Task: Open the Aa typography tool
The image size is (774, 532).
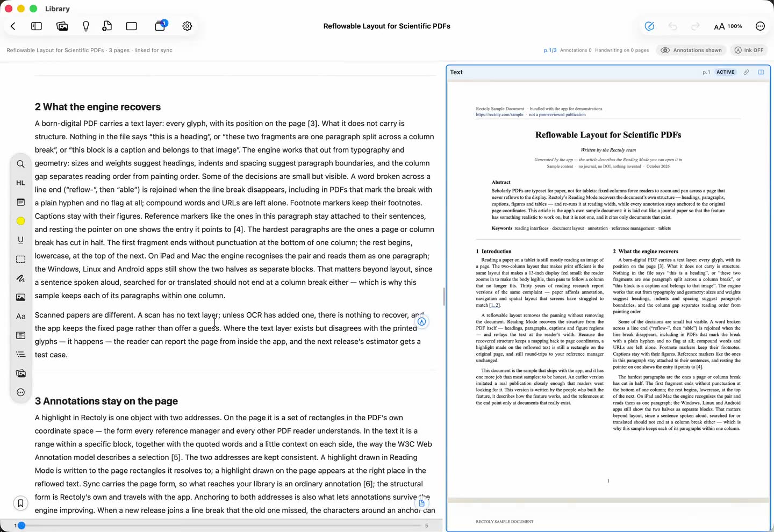Action: point(20,317)
